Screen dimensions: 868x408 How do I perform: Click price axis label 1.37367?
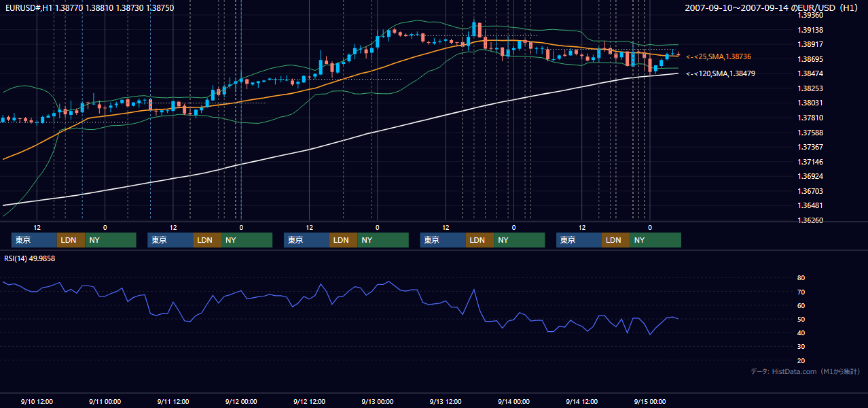pos(810,147)
